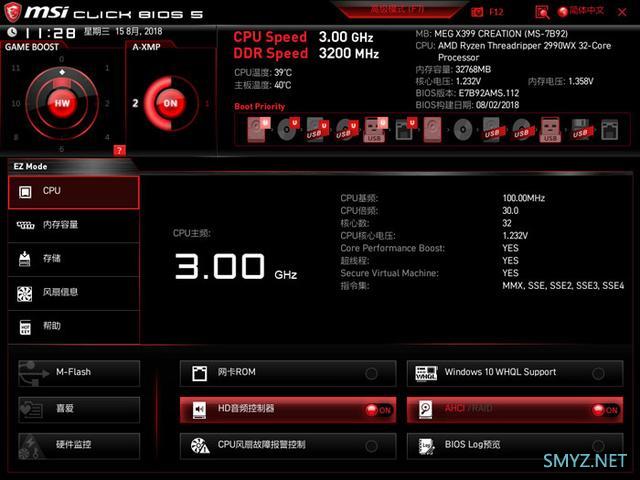This screenshot has height=480, width=640.
Task: Click the Boot Priority label
Action: tap(260, 107)
